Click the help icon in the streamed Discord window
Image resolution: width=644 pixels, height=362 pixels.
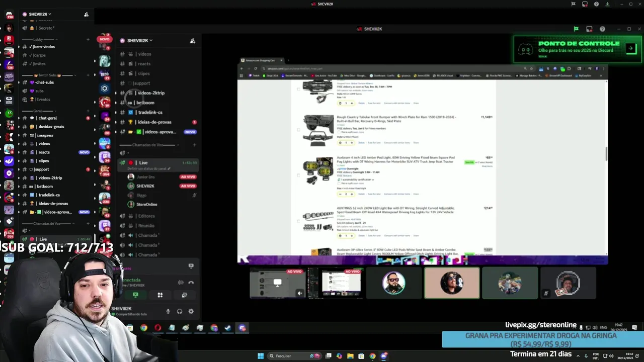coord(602,29)
